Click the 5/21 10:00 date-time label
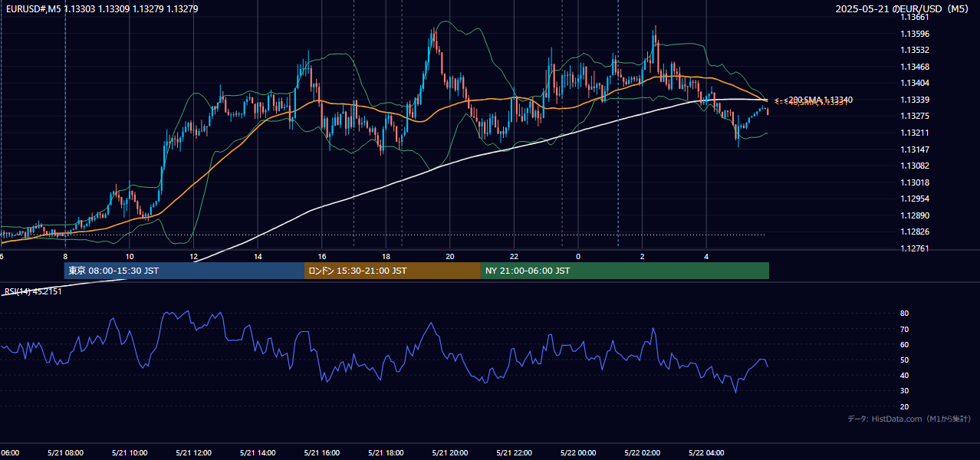 click(x=130, y=453)
